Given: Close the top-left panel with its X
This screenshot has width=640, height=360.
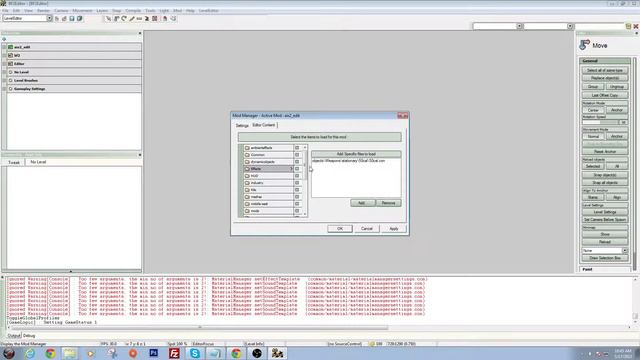Looking at the screenshot, I should (x=140, y=33).
